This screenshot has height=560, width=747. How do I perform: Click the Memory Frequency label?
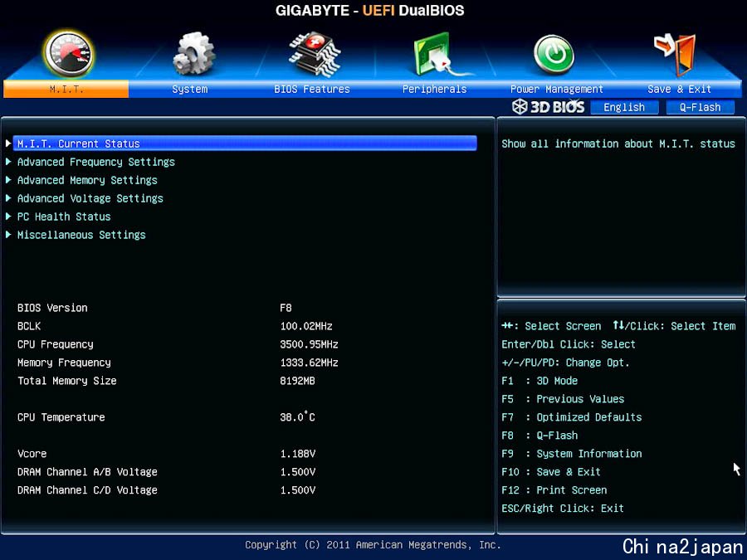(64, 363)
